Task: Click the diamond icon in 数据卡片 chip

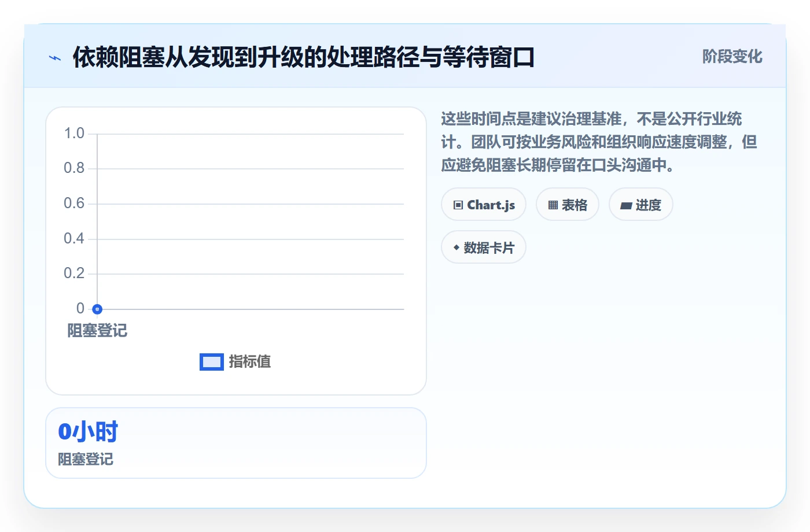Action: click(x=456, y=247)
